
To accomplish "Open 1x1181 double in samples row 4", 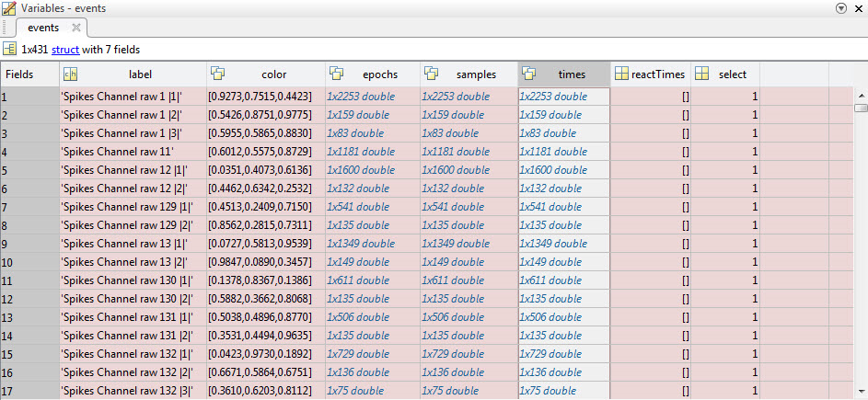I will point(456,152).
